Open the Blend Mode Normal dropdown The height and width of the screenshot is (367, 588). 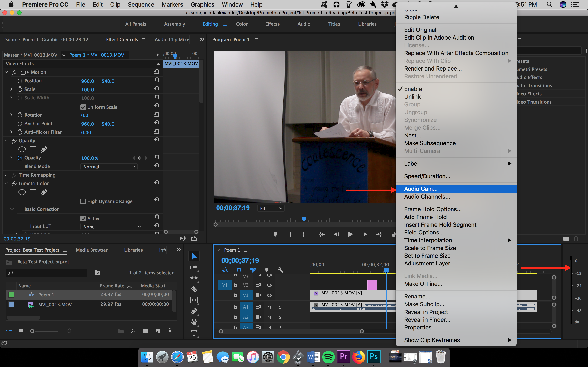[109, 167]
